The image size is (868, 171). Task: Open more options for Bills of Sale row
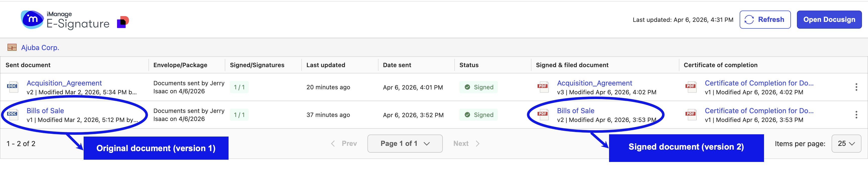[x=856, y=115]
